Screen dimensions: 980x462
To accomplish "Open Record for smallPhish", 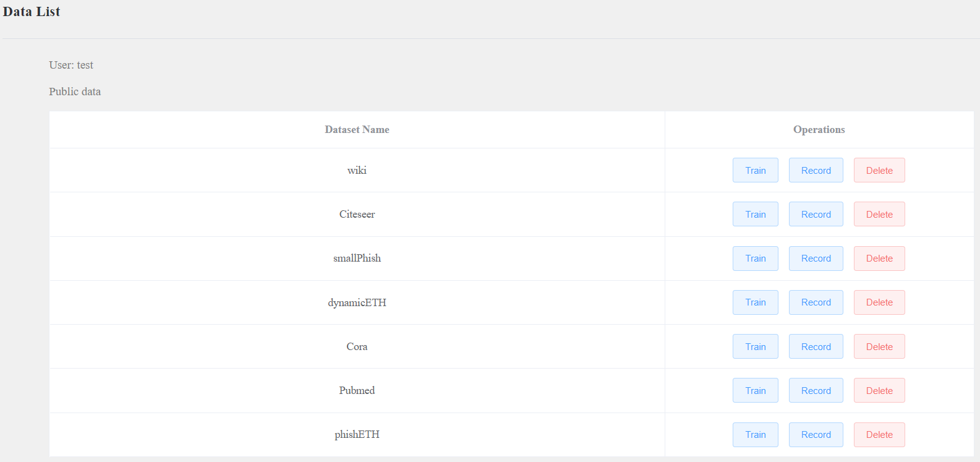I will (816, 259).
